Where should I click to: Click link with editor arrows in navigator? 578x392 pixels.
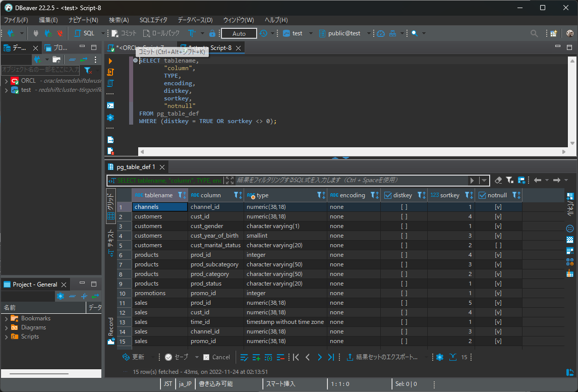84,60
